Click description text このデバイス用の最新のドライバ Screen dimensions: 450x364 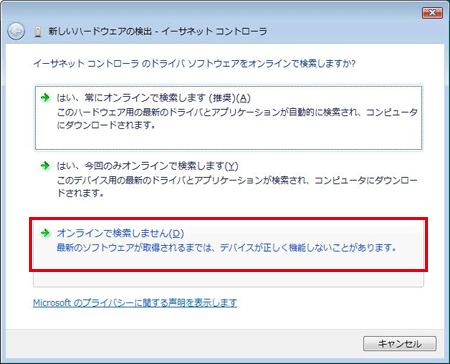237,187
